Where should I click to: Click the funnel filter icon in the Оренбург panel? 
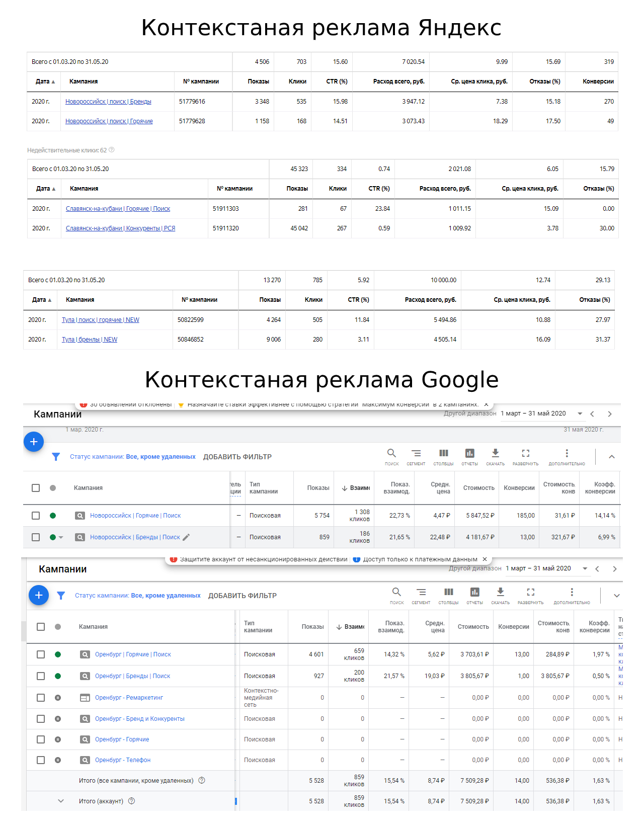click(x=61, y=596)
